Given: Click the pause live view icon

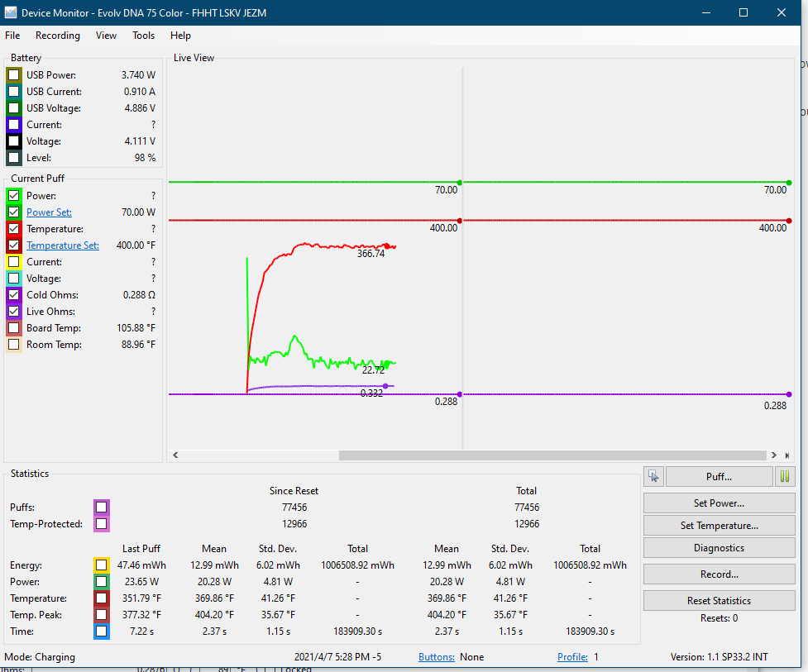Looking at the screenshot, I should 784,476.
